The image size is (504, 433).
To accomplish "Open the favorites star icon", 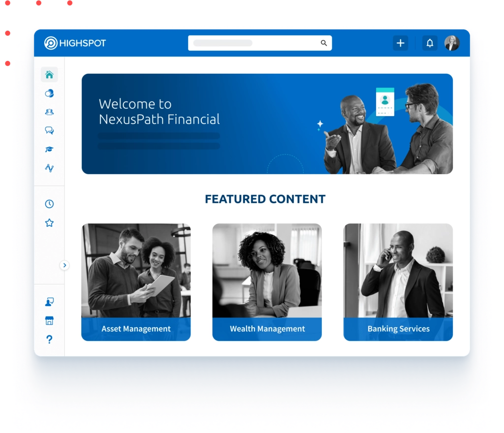I will pos(49,223).
